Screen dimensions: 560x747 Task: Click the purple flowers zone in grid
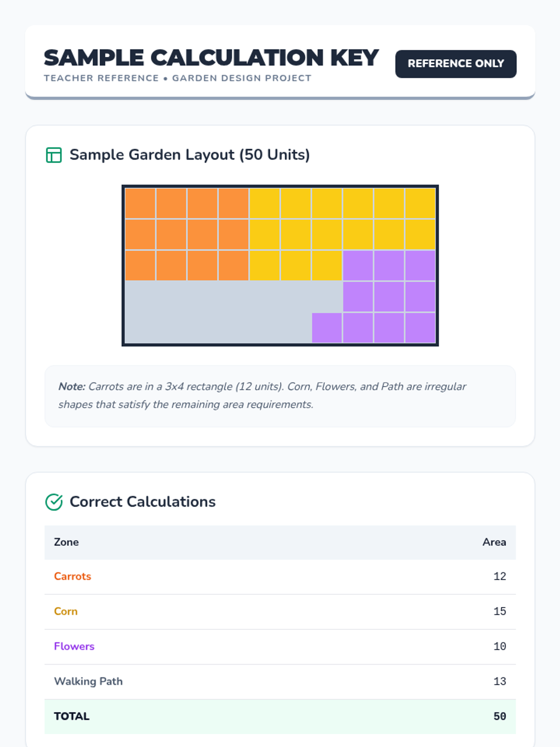pyautogui.click(x=389, y=296)
